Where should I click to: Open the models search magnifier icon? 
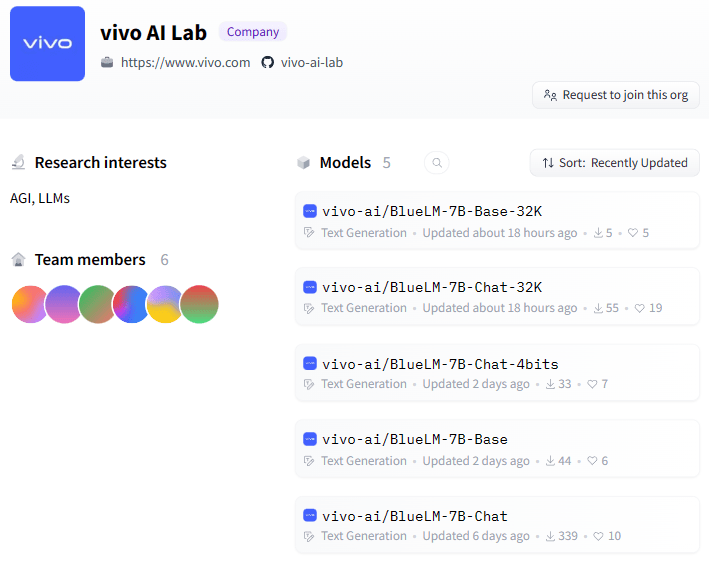(x=437, y=163)
